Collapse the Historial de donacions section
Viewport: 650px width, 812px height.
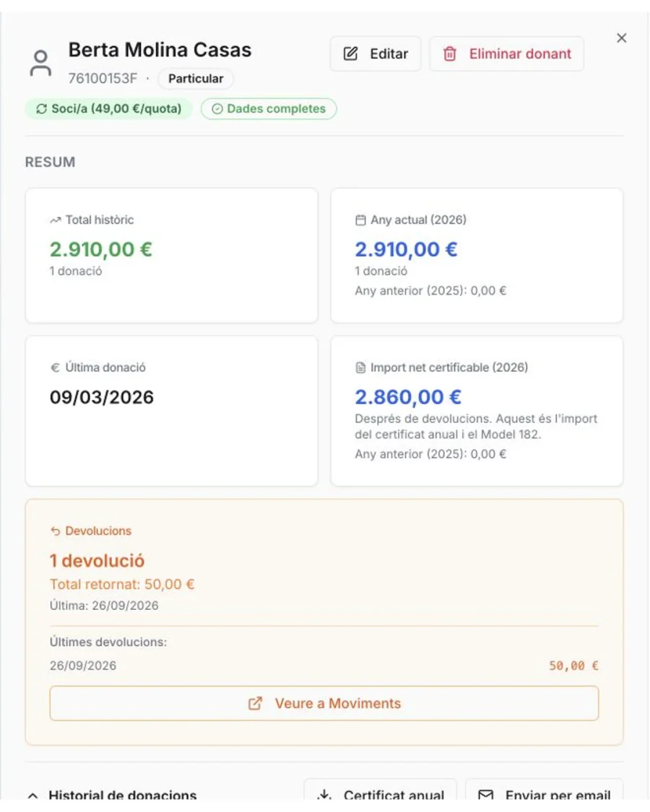[32, 795]
